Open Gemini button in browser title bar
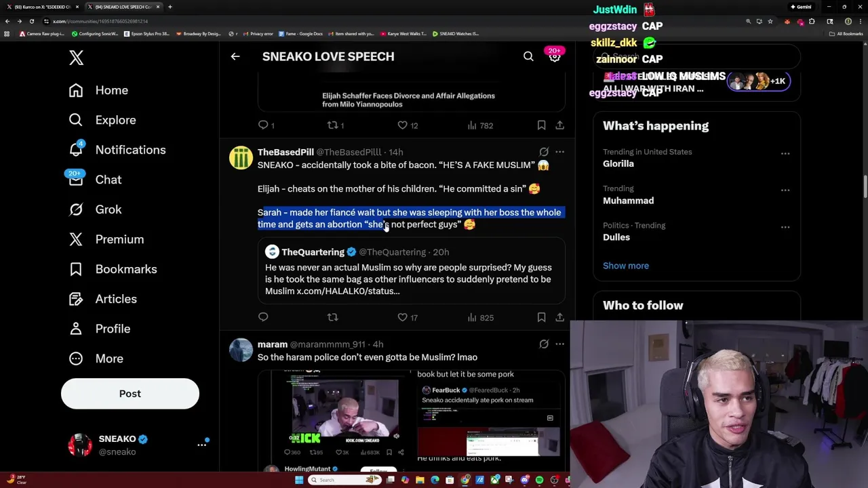The width and height of the screenshot is (868, 488). pos(801,7)
